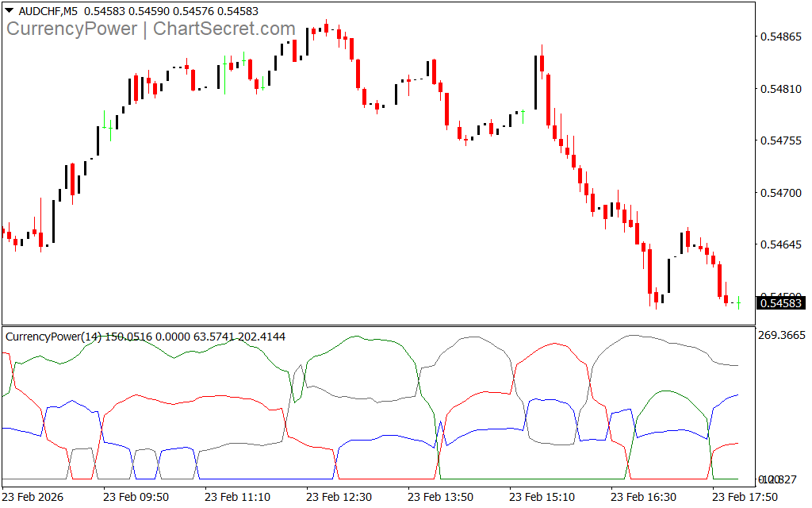Select the 23 Feb 09:50 time label
The height and width of the screenshot is (508, 812).
point(136,496)
